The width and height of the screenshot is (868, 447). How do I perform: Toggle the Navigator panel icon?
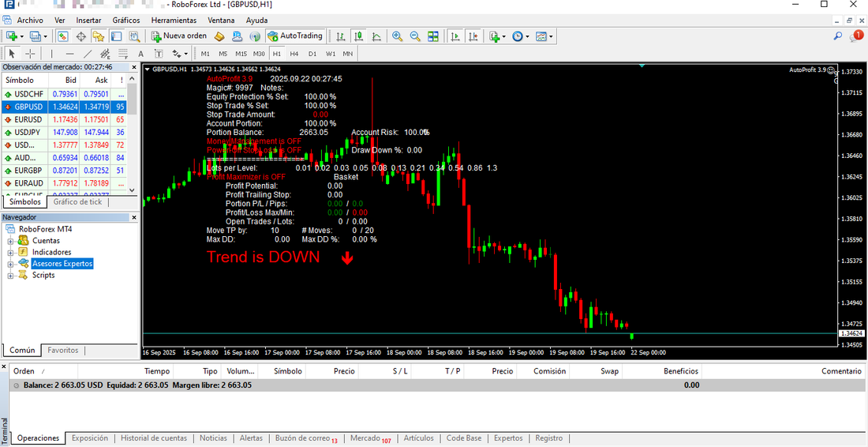99,36
